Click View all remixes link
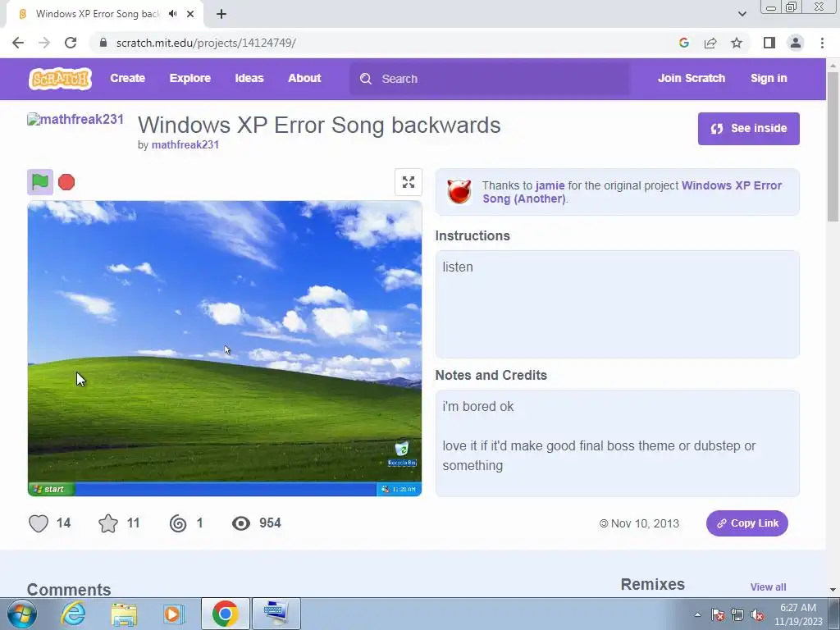The image size is (840, 630). [768, 587]
